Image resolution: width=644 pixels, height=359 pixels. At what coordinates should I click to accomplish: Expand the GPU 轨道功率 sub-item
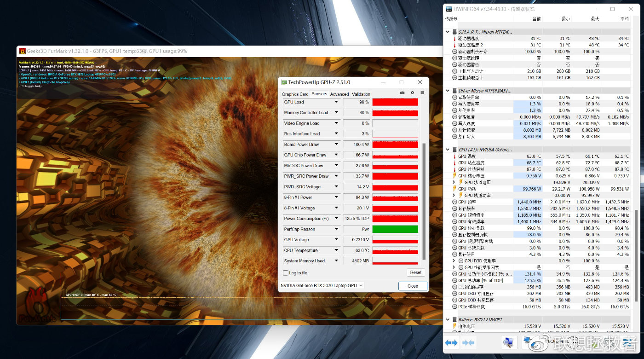(x=454, y=196)
